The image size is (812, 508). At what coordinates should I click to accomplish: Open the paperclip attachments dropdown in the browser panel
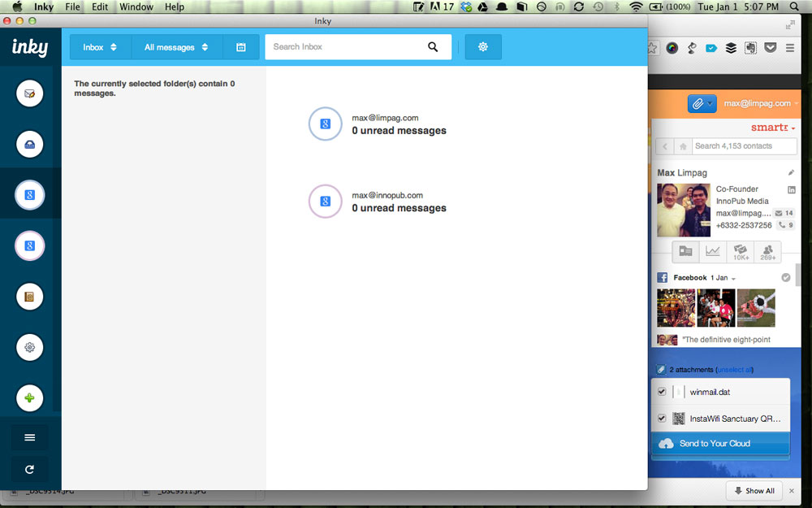(x=702, y=104)
